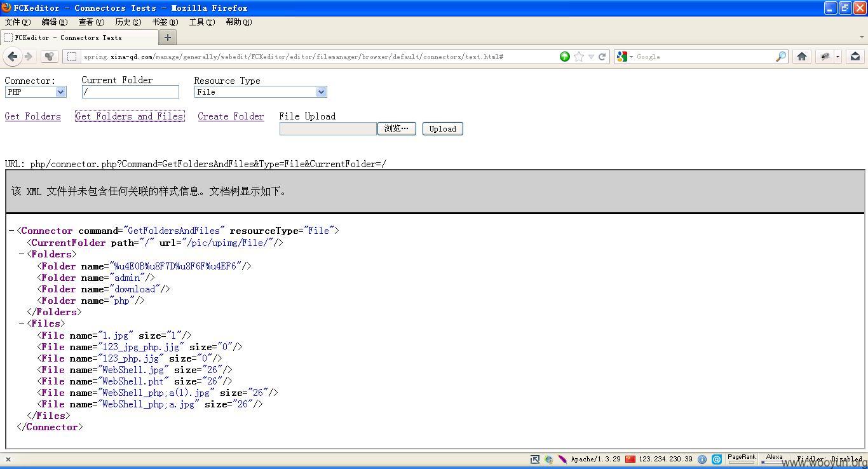Click the Create Folder link
Viewport: 868px width, 469px height.
point(231,116)
